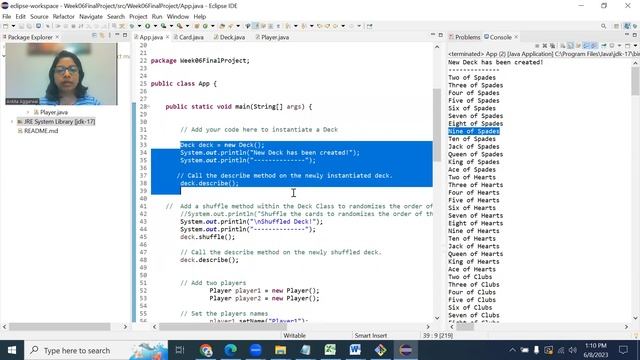
Task: Switch to the Java perspective icon
Action: 627,26
